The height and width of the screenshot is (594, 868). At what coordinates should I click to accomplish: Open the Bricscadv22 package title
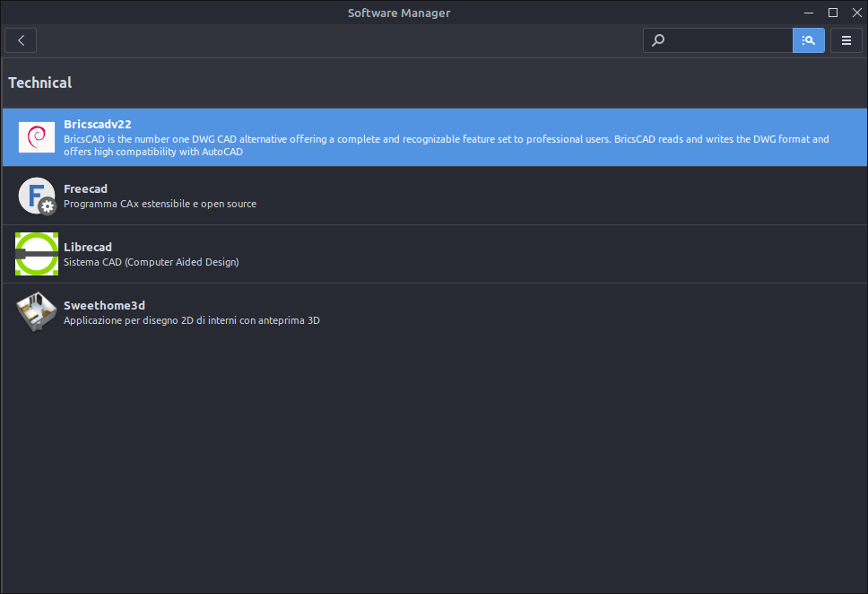point(98,124)
